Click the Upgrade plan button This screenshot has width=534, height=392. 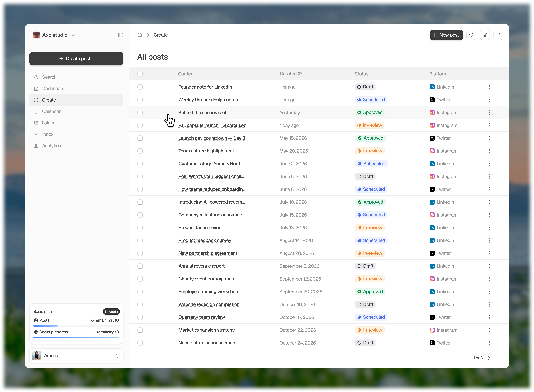(x=111, y=312)
